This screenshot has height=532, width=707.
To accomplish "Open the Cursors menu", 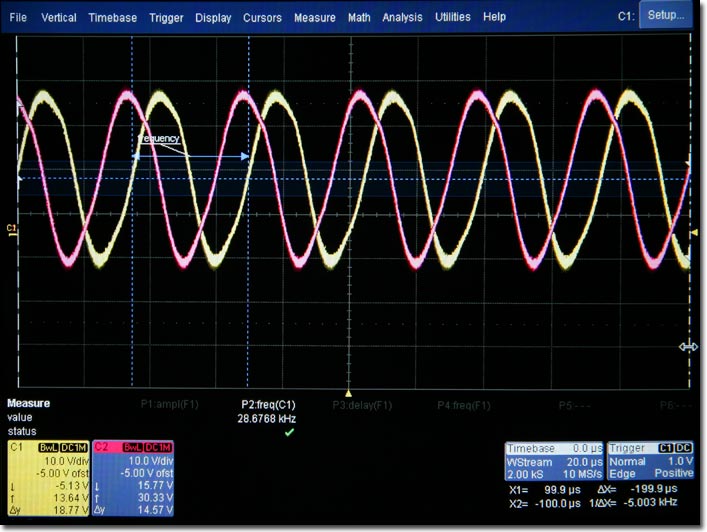I will coord(263,17).
